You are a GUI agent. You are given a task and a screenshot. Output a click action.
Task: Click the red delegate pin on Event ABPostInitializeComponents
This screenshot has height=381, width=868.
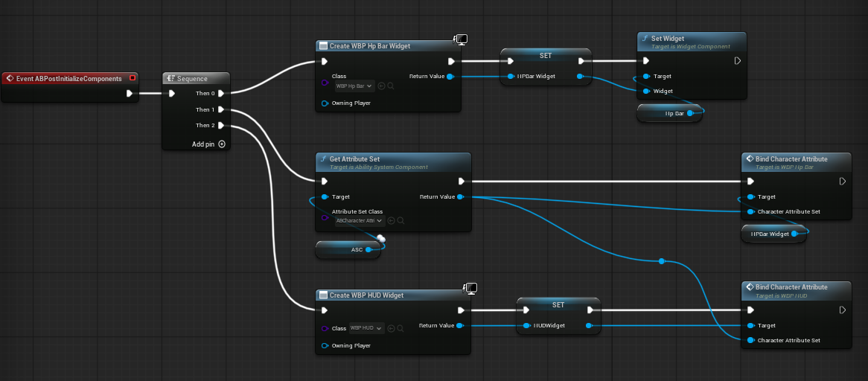(x=133, y=78)
